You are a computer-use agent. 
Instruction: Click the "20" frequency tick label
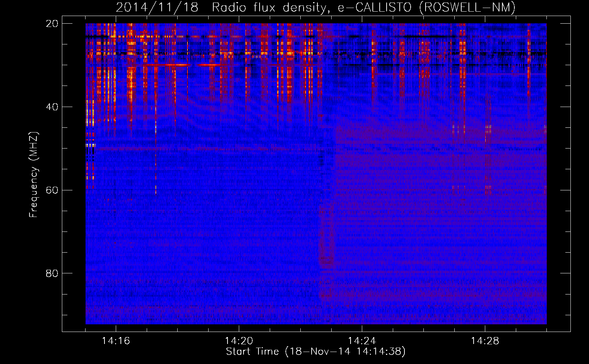pyautogui.click(x=52, y=24)
